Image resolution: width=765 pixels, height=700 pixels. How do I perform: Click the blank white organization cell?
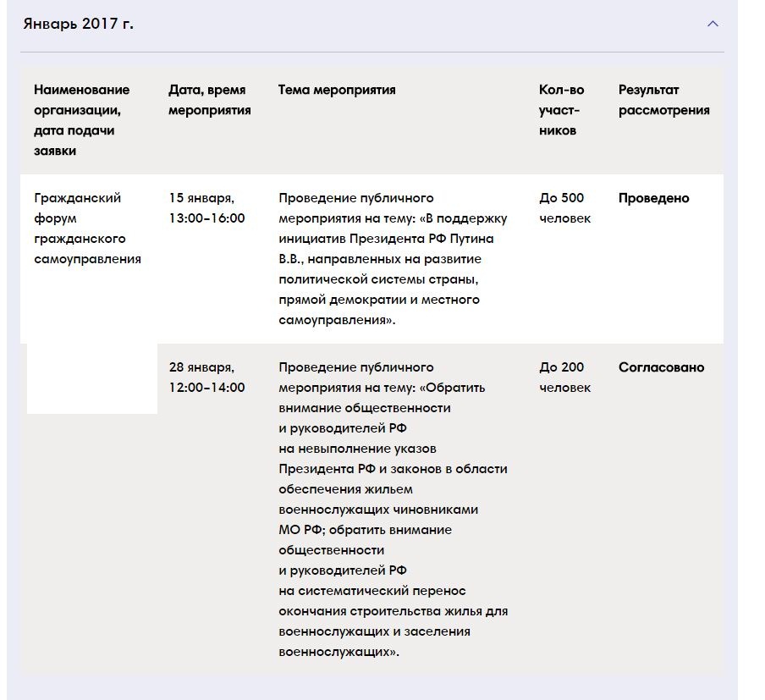coord(92,378)
